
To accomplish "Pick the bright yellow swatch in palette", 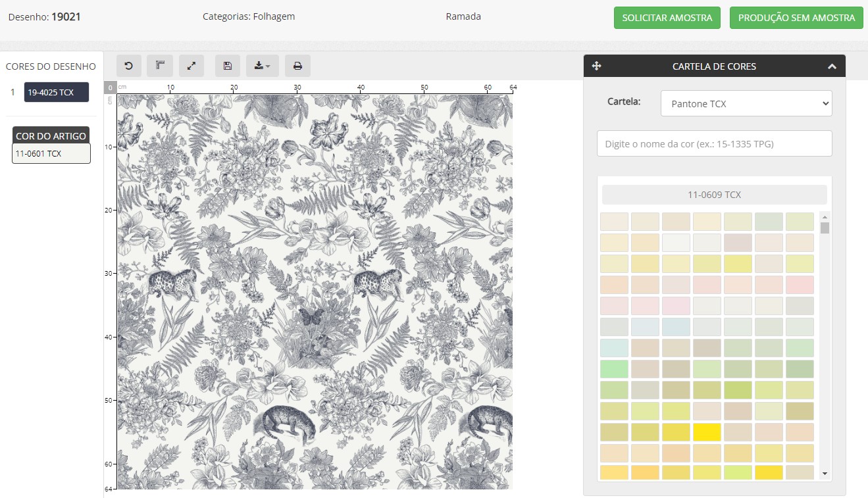I will point(707,432).
